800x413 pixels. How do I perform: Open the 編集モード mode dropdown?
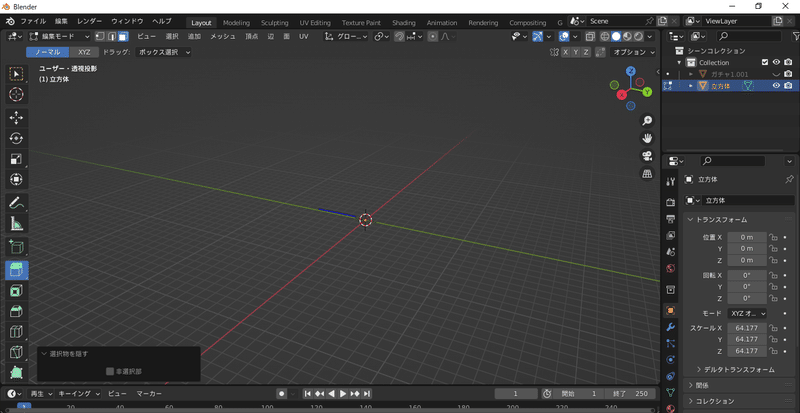pos(59,36)
